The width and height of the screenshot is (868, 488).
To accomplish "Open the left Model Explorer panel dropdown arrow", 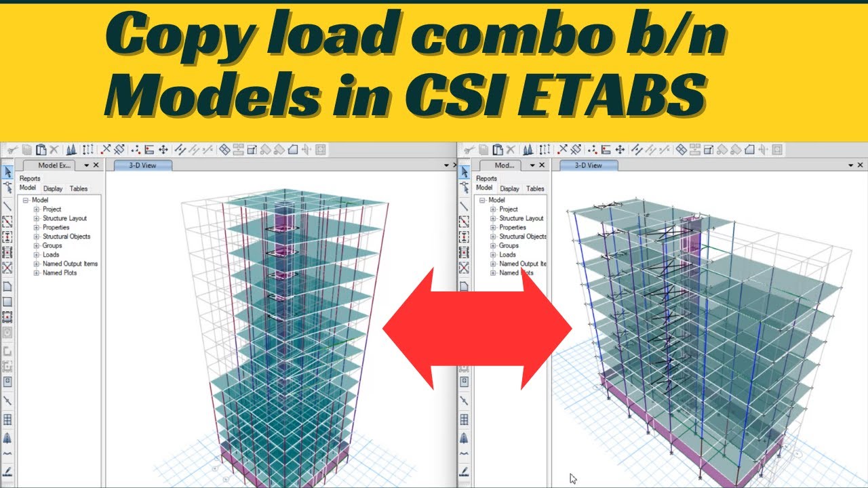I will pyautogui.click(x=86, y=165).
